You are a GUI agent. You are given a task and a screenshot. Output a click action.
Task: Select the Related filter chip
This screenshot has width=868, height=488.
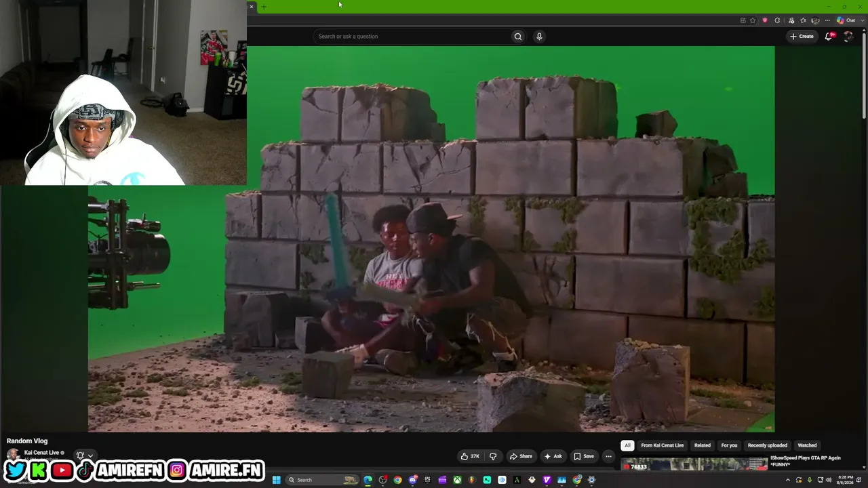(x=702, y=445)
